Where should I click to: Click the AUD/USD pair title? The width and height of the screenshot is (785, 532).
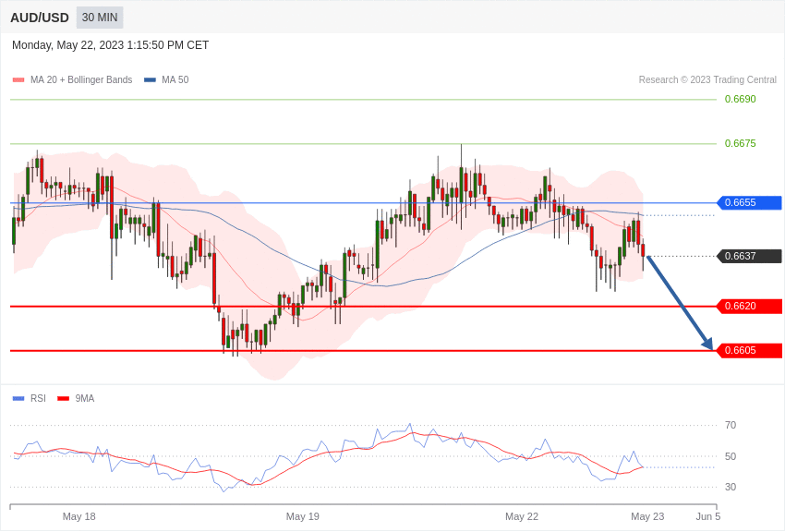(x=40, y=18)
